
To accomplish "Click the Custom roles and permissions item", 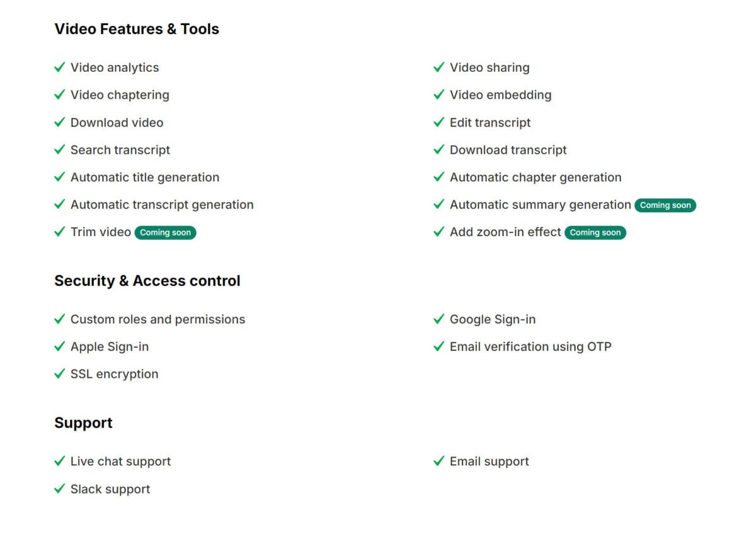I will (157, 319).
